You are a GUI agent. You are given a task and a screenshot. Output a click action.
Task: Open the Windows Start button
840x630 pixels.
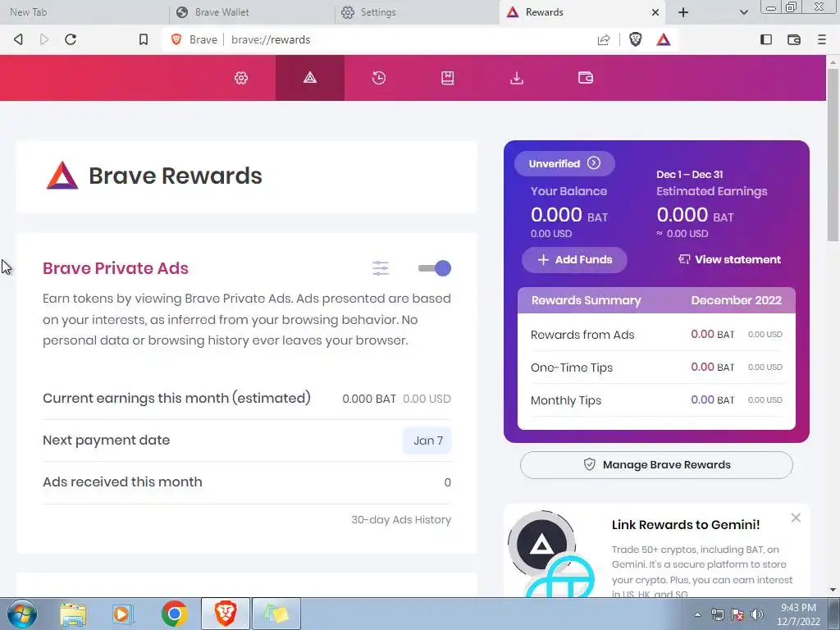(x=22, y=614)
